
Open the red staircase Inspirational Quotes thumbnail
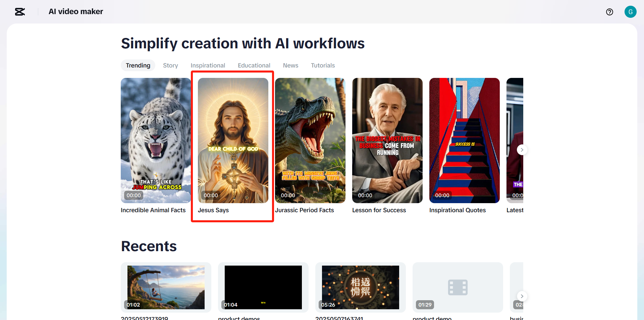pyautogui.click(x=465, y=140)
